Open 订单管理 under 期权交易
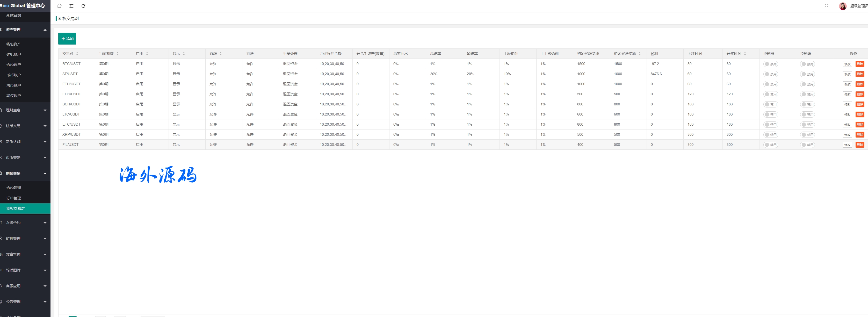This screenshot has width=868, height=317. [14, 198]
